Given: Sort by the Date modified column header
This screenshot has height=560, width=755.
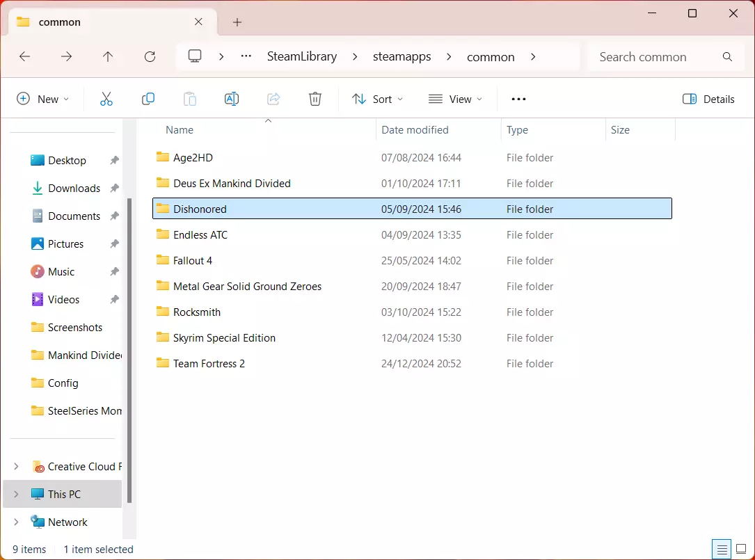Looking at the screenshot, I should [415, 130].
